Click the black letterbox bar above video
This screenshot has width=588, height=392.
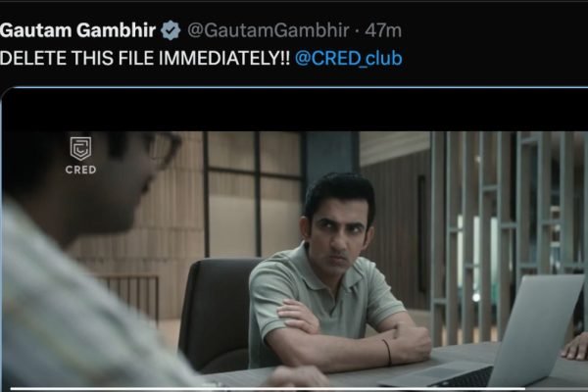tap(295, 111)
